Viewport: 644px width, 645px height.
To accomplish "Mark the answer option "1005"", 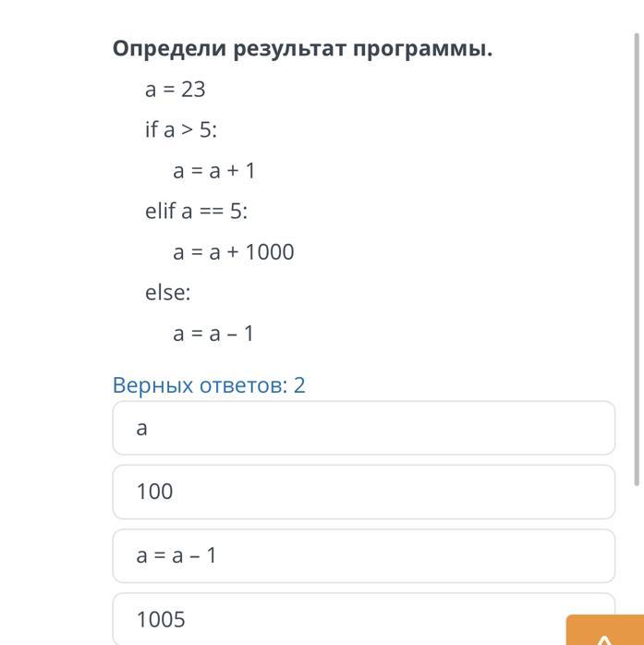I will coord(363,619).
